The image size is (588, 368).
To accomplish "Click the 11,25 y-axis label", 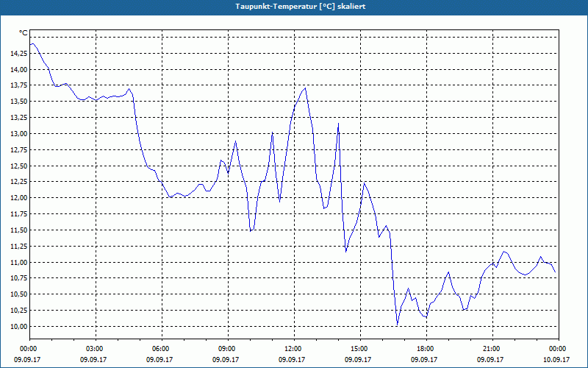I will [x=19, y=247].
